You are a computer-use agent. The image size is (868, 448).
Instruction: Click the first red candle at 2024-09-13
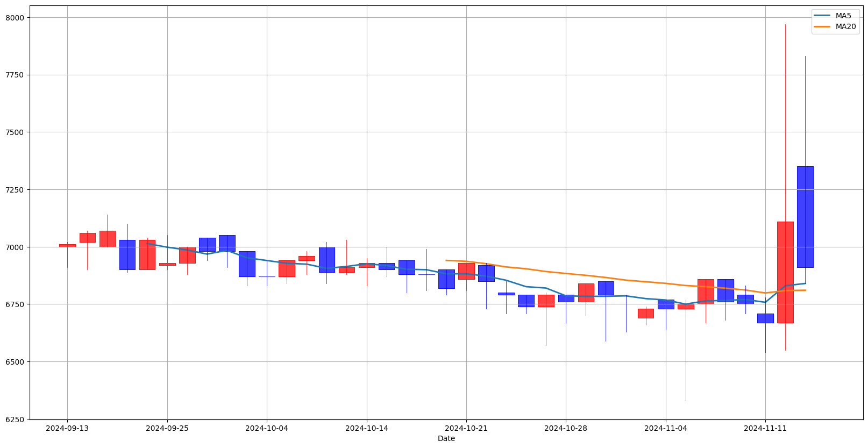pos(67,246)
